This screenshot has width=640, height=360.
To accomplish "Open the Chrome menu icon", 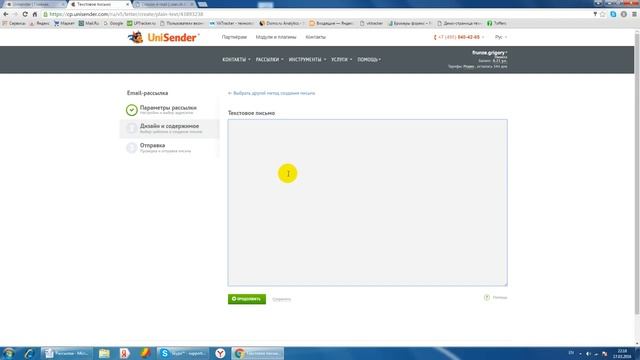I will 634,14.
